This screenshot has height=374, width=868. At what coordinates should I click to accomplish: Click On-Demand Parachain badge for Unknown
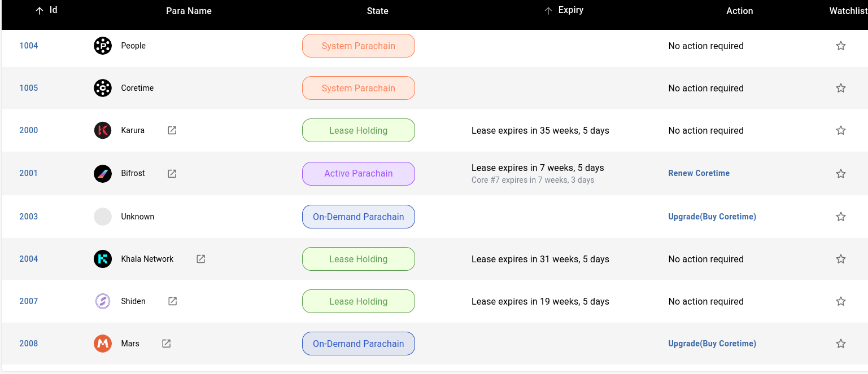[x=359, y=217]
